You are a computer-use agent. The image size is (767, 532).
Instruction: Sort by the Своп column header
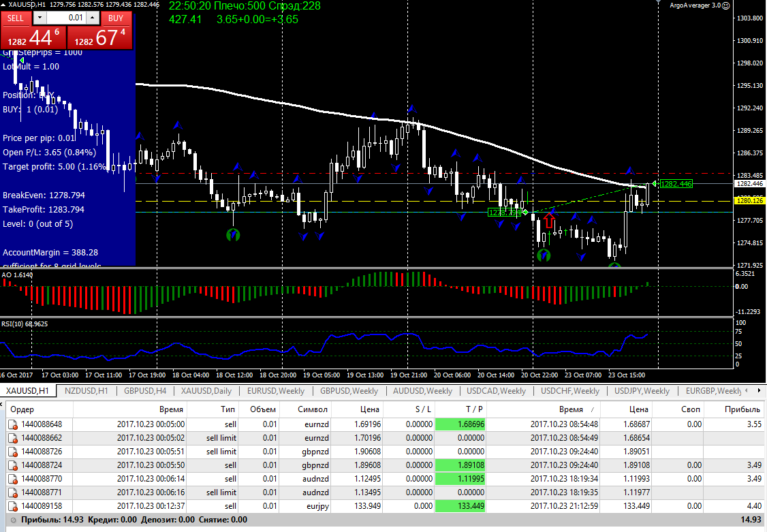[x=677, y=409]
